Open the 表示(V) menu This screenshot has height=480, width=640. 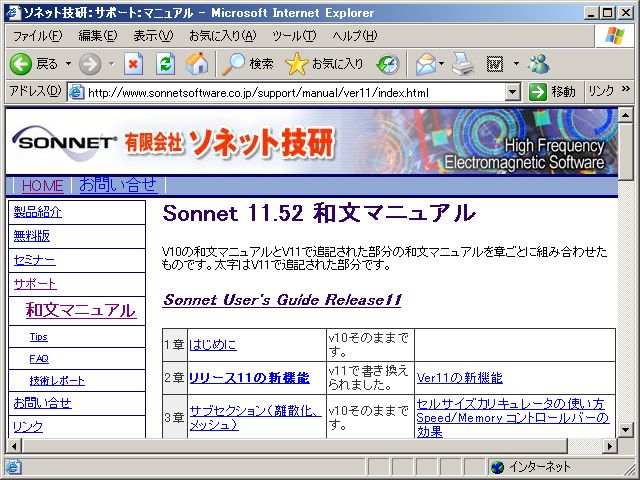pyautogui.click(x=153, y=36)
